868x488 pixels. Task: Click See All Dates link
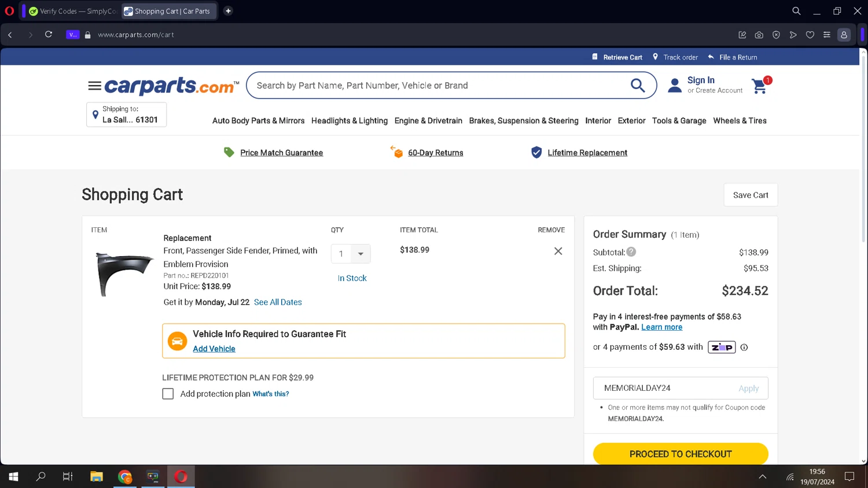point(278,302)
